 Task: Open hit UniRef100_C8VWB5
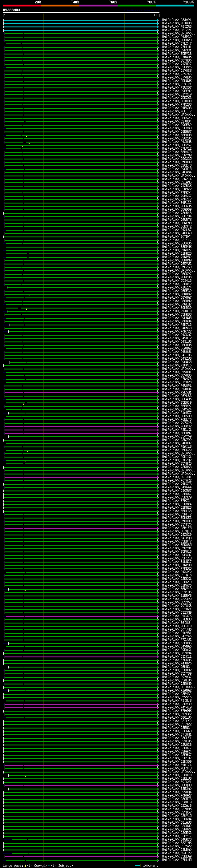[176, 376]
